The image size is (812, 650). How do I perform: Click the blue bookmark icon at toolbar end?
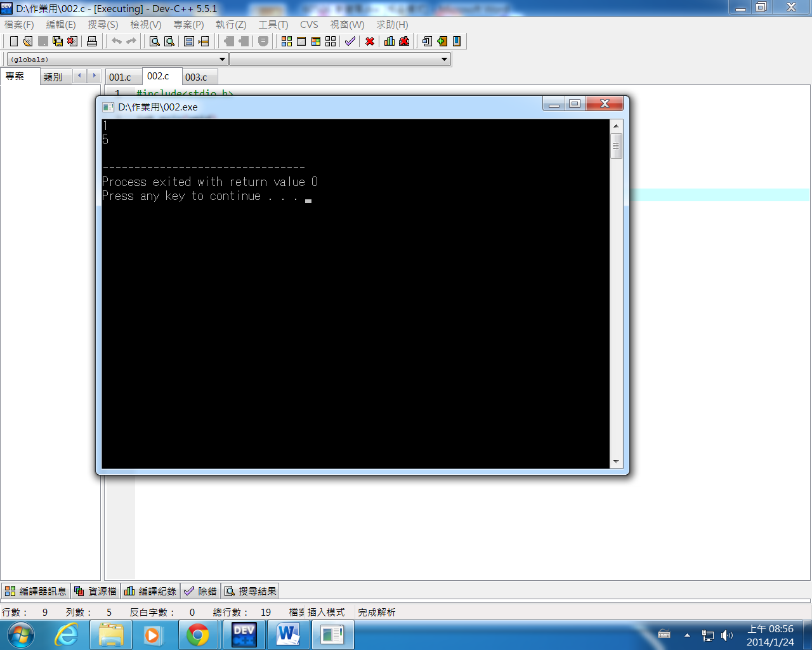coord(457,41)
